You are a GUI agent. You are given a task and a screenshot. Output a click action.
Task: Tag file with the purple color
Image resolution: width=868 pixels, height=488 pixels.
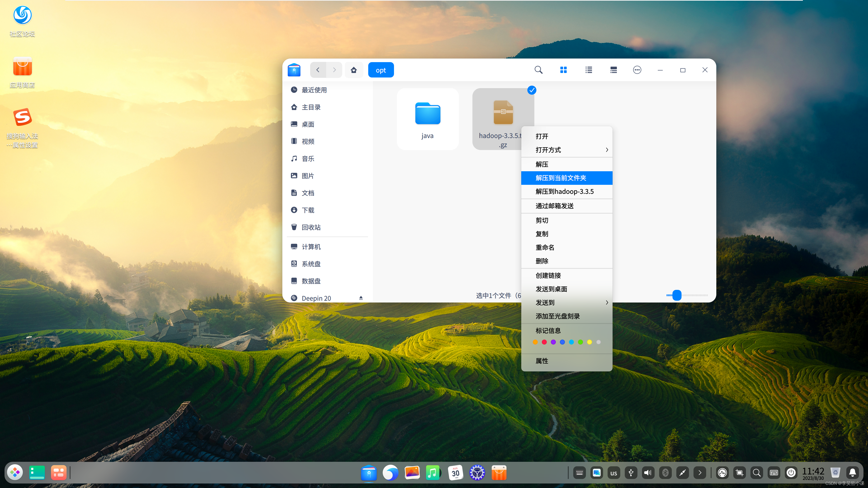pos(553,342)
